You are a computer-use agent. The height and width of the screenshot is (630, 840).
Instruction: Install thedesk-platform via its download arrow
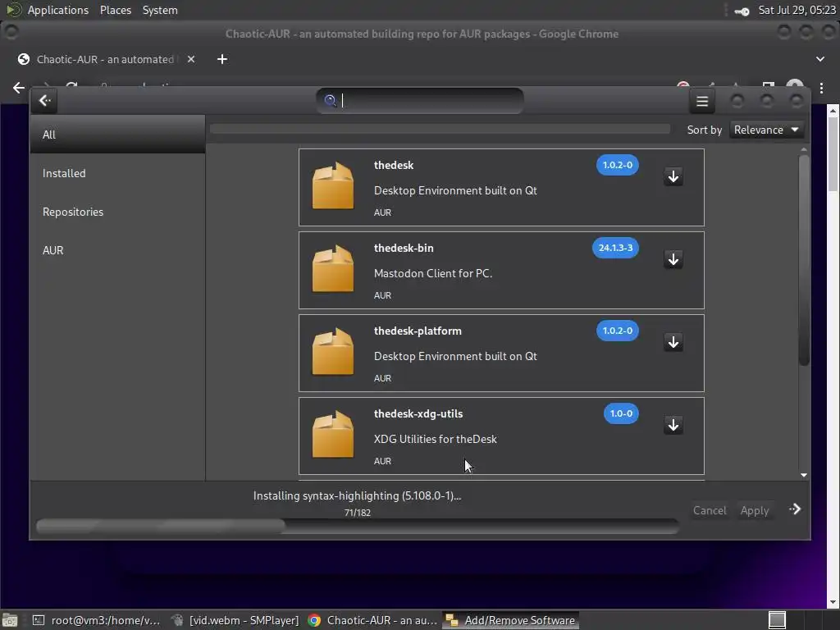[x=673, y=342]
